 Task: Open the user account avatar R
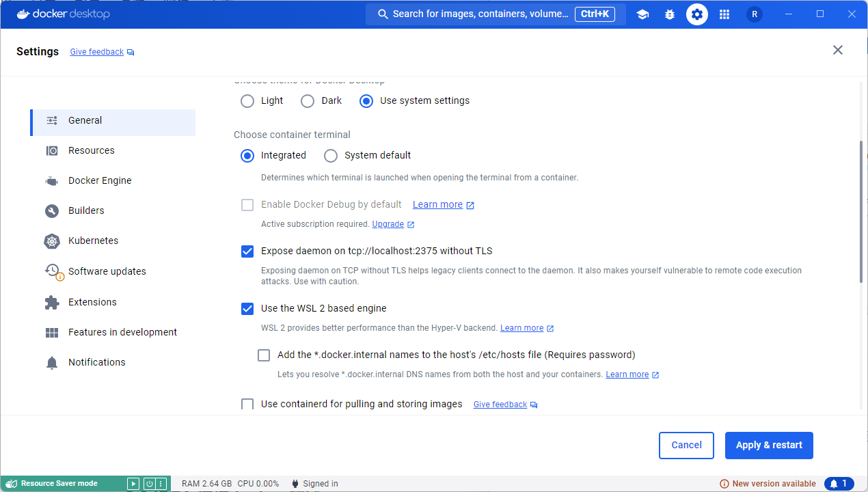click(755, 14)
